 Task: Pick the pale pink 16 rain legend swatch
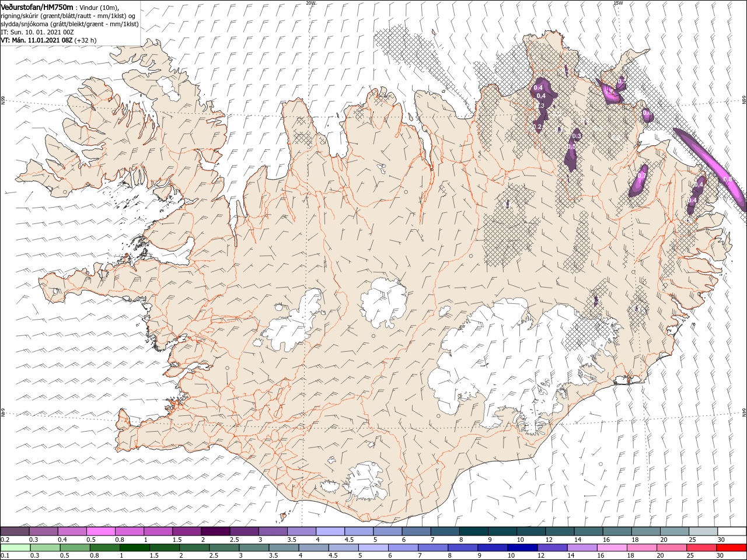[612, 548]
